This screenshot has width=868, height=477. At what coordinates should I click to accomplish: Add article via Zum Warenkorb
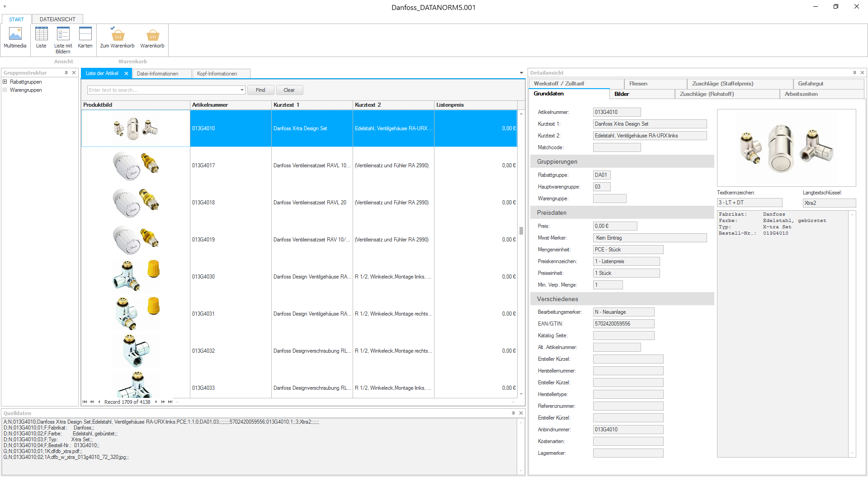click(x=117, y=38)
